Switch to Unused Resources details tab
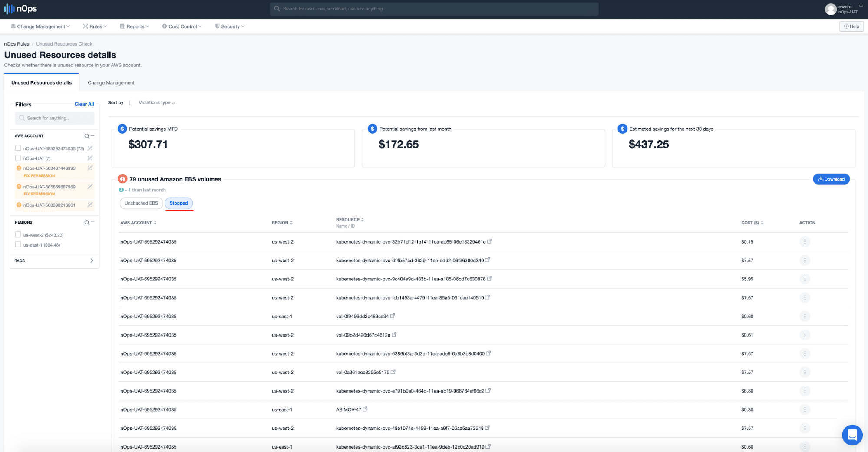This screenshot has width=868, height=452. tap(42, 83)
